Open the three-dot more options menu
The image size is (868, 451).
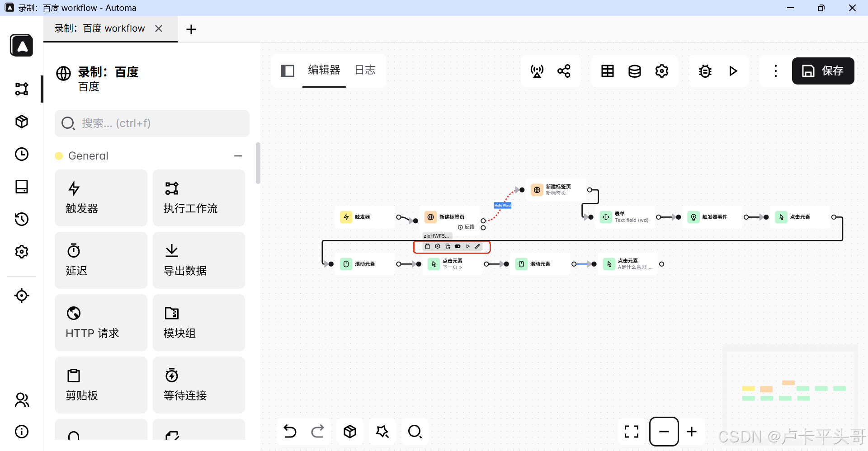pyautogui.click(x=776, y=71)
